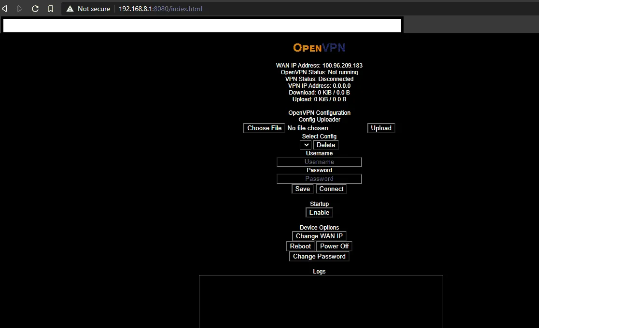The width and height of the screenshot is (644, 328).
Task: Click the OpenVPN Status: Not running text
Action: tap(319, 72)
